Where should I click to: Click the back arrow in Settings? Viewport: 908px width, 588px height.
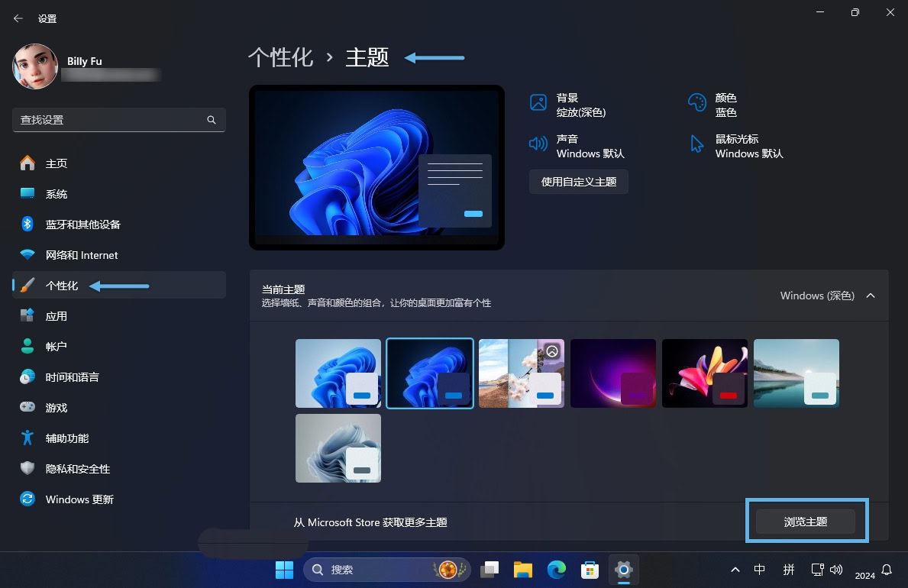point(18,18)
